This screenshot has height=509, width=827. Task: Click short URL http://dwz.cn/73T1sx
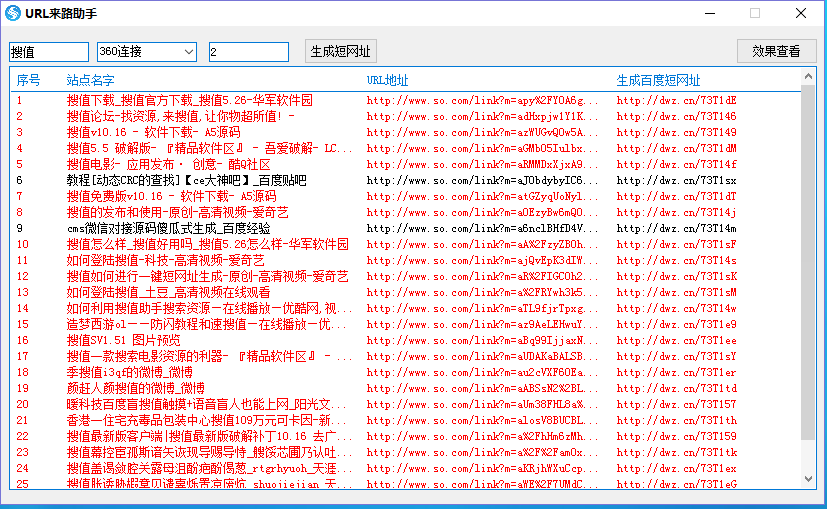click(676, 180)
